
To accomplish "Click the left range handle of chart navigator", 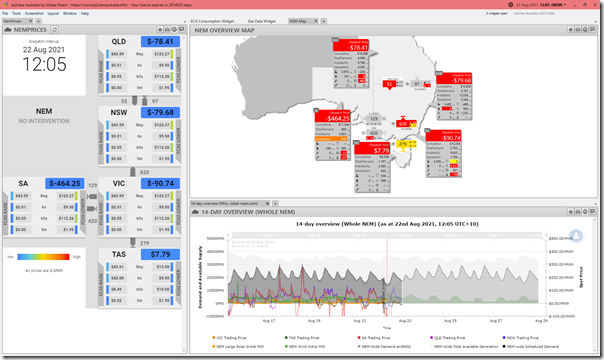I will tap(228, 235).
